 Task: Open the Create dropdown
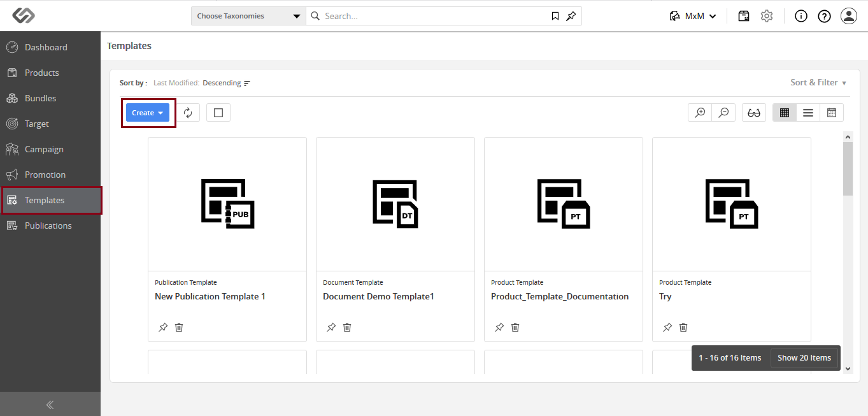(x=148, y=113)
